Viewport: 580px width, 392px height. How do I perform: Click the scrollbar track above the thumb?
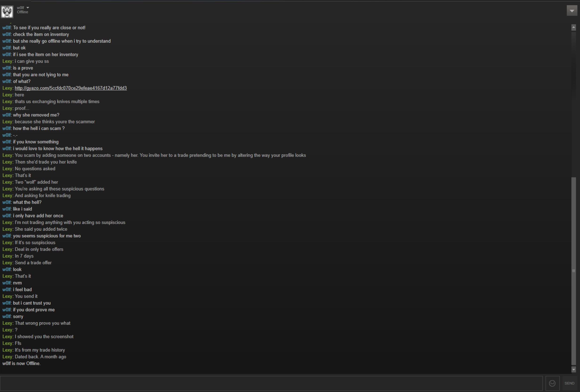click(x=573, y=104)
